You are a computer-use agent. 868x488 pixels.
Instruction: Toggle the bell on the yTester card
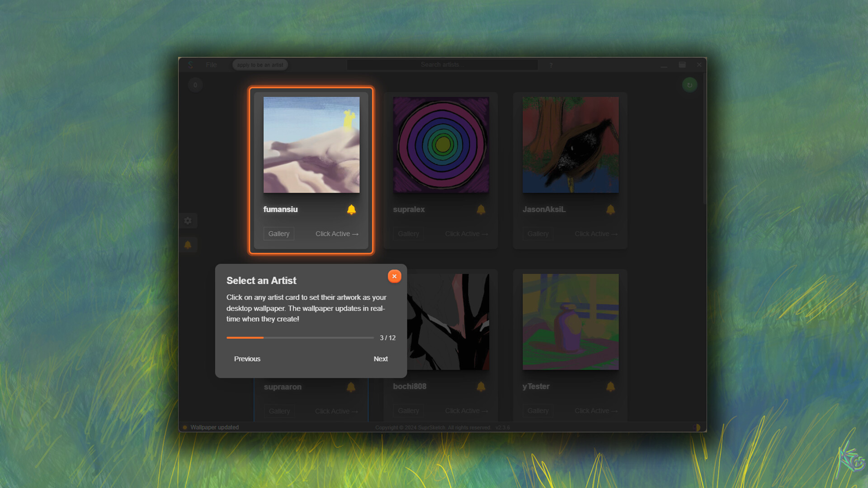point(610,386)
